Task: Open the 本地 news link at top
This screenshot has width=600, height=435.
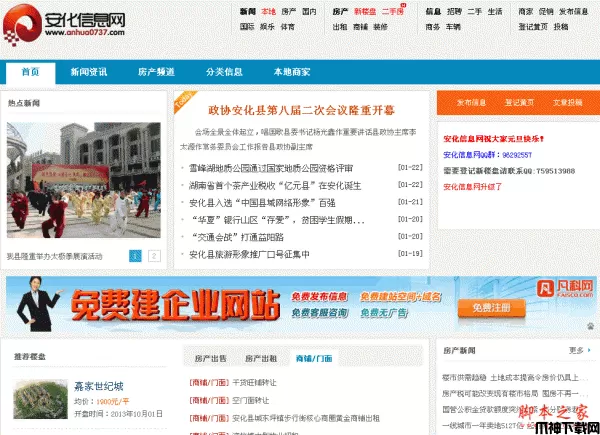Action: click(268, 12)
